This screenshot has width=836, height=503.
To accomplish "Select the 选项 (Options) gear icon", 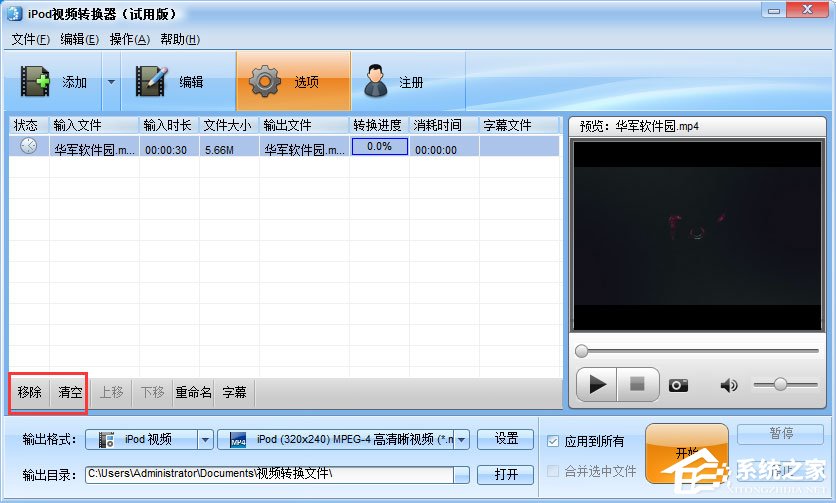I will coord(266,82).
